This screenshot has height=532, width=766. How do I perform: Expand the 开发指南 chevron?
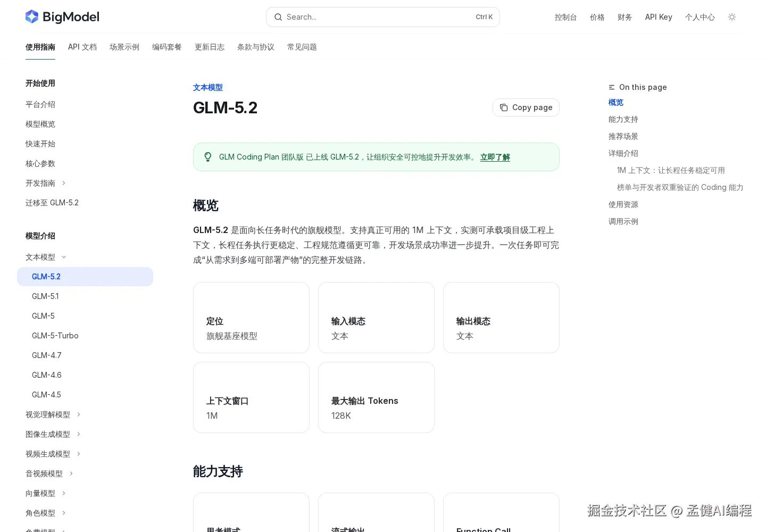64,183
